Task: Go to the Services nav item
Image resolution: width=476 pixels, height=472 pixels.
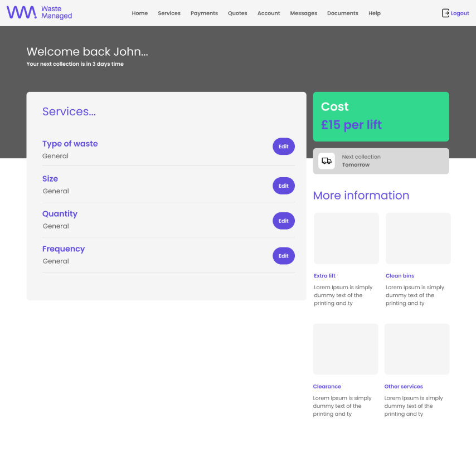Action: [x=169, y=13]
